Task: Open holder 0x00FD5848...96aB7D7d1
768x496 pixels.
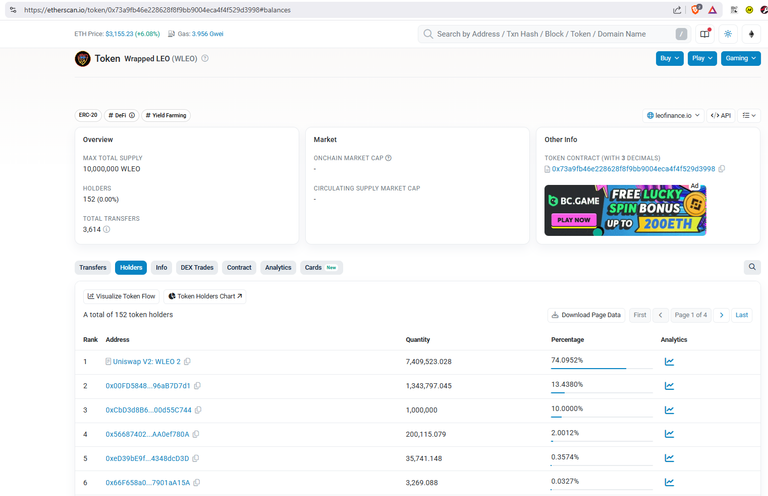Action: (x=148, y=386)
